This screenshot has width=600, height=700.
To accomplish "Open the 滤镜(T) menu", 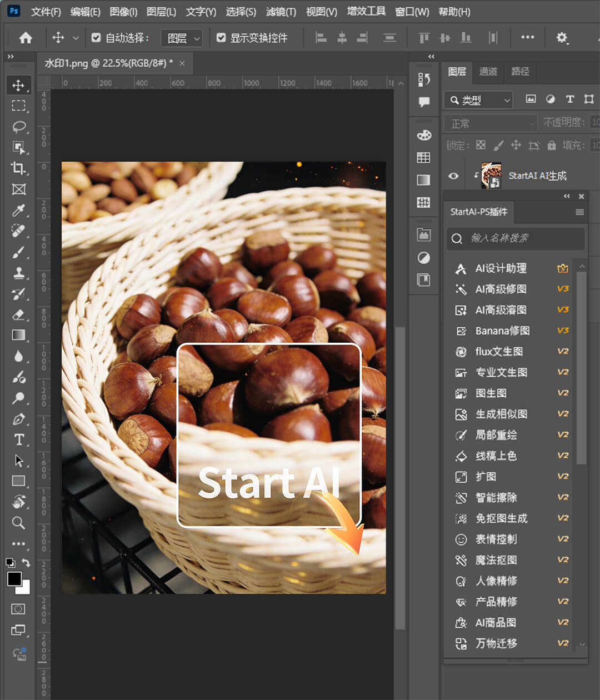I will (x=281, y=12).
